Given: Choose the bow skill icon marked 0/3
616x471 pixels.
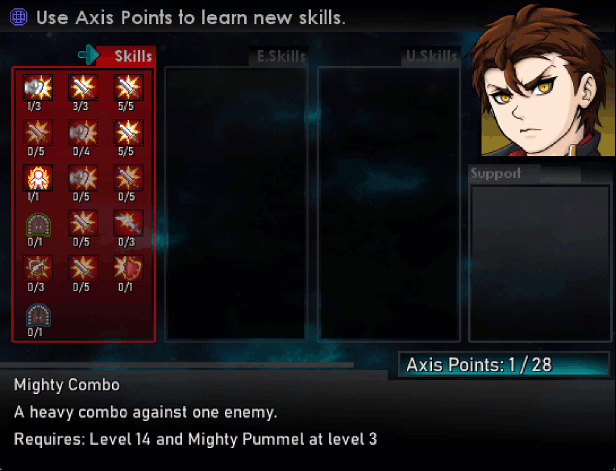Looking at the screenshot, I should point(38,268).
